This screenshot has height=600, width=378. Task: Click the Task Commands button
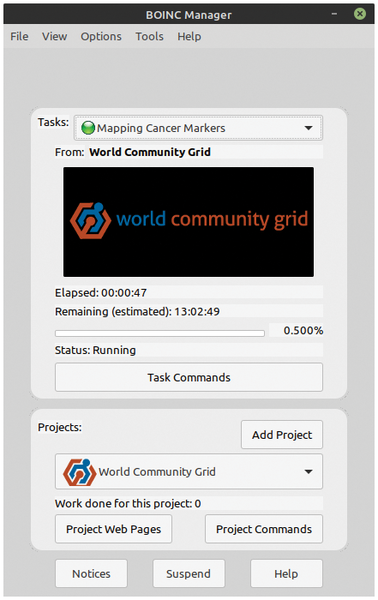[189, 378]
